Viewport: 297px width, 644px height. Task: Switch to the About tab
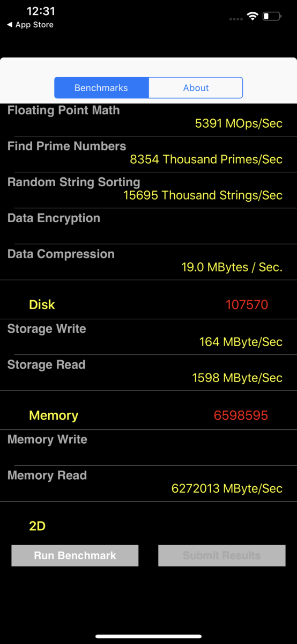point(196,87)
